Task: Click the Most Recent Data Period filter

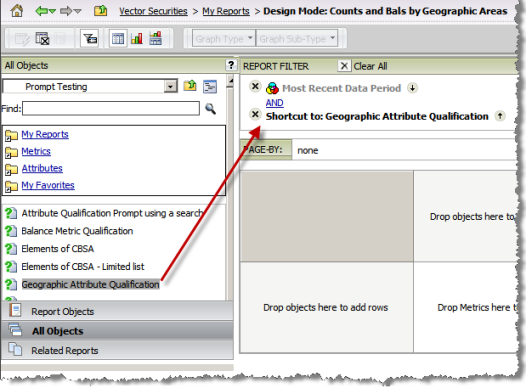Action: tap(341, 88)
